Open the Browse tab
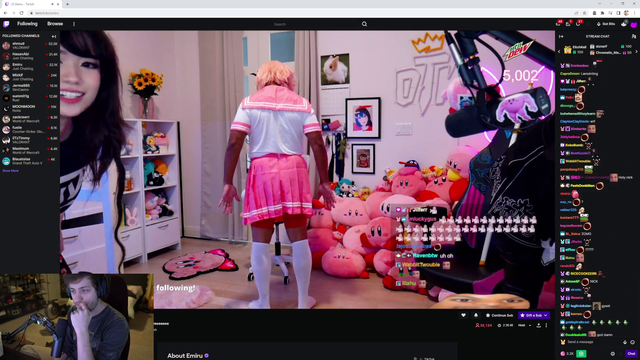Image resolution: width=640 pixels, height=360 pixels. 55,24
